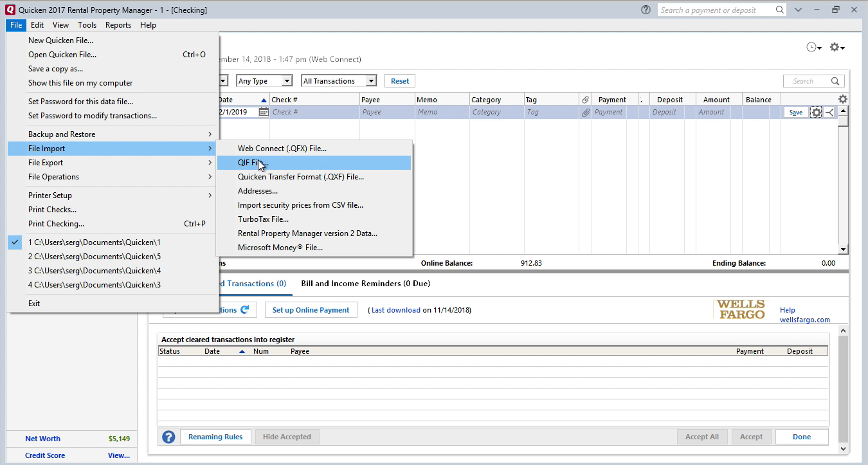Click the Date column sort arrow

tap(264, 100)
